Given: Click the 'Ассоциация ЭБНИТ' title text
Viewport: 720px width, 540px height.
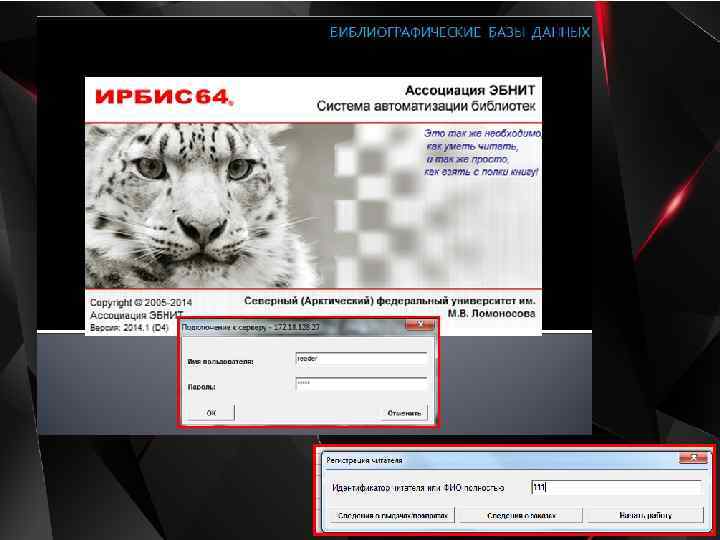Looking at the screenshot, I should 470,90.
